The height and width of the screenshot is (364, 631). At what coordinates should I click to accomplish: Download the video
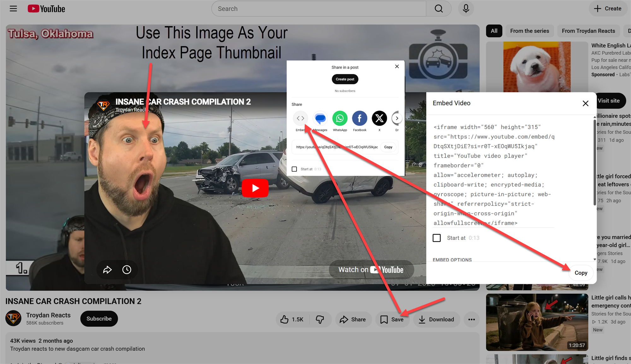(436, 319)
